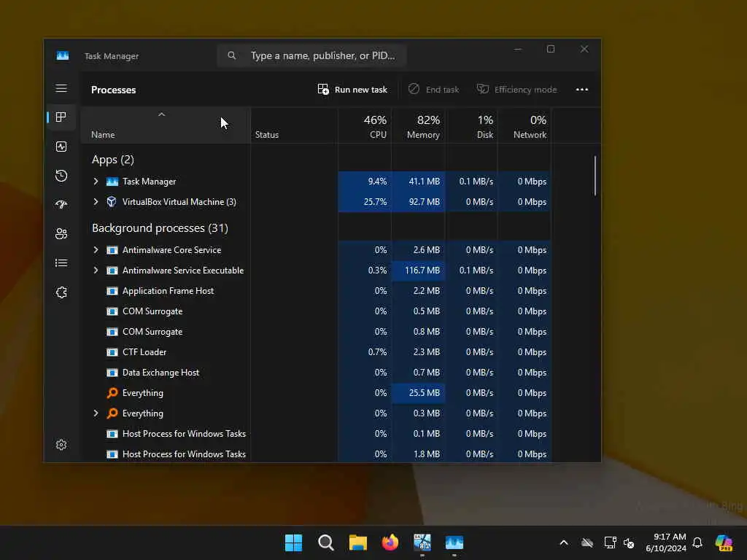Open the Copilot preview icon in taskbar
The height and width of the screenshot is (560, 747).
(724, 542)
